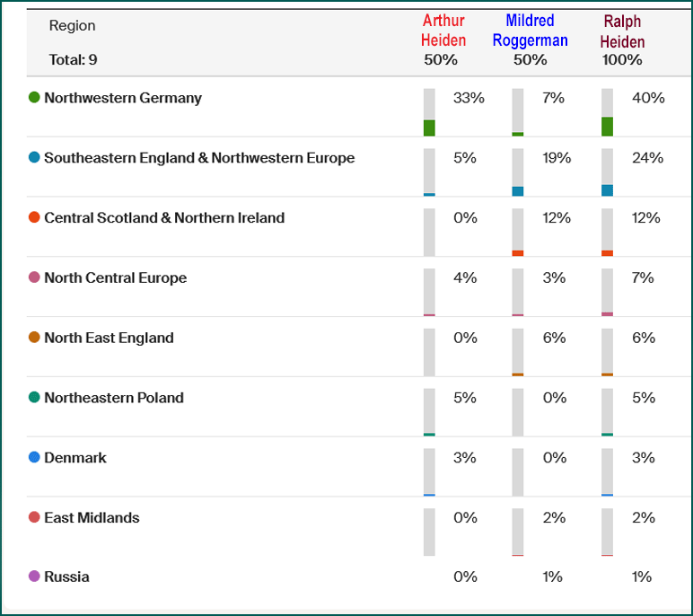The width and height of the screenshot is (693, 616).
Task: Select the Mildred Roggerman column header
Action: coord(530,31)
